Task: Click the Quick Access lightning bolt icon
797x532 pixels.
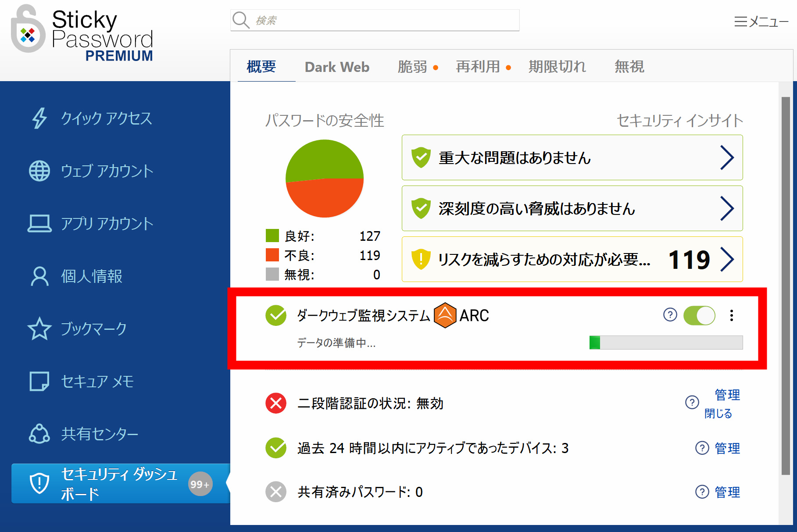Action: [x=39, y=118]
